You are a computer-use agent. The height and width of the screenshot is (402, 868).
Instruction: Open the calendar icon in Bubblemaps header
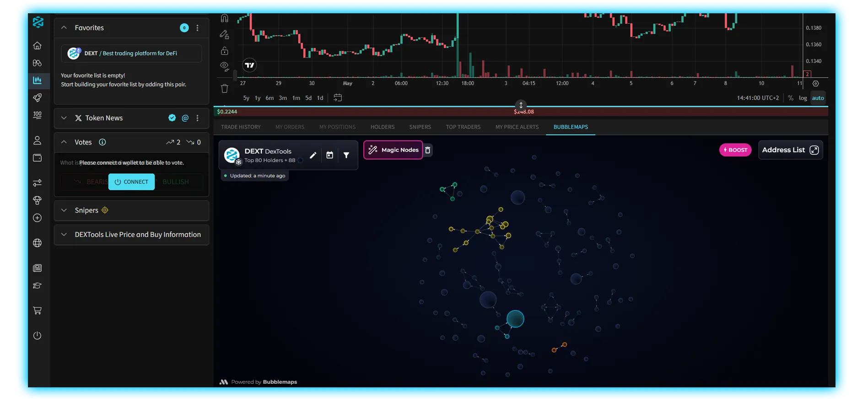pyautogui.click(x=329, y=155)
